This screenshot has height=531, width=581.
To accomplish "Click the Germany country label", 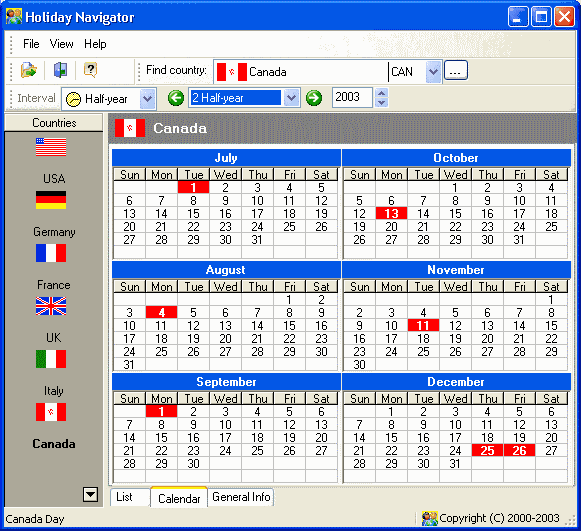I will point(54,232).
